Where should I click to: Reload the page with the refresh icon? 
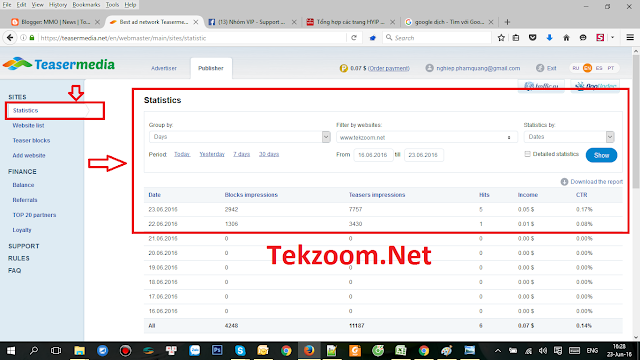(x=354, y=38)
